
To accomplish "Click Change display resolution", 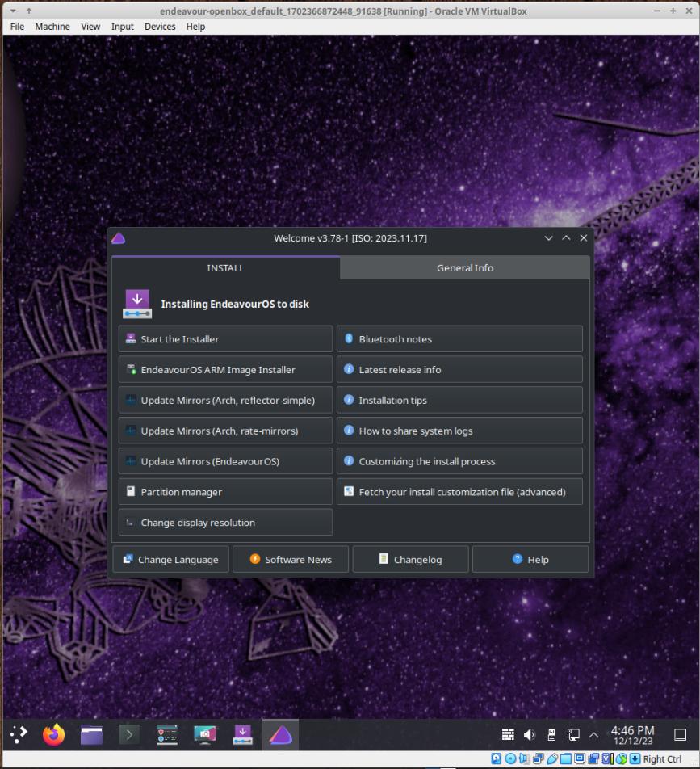I will click(x=225, y=523).
